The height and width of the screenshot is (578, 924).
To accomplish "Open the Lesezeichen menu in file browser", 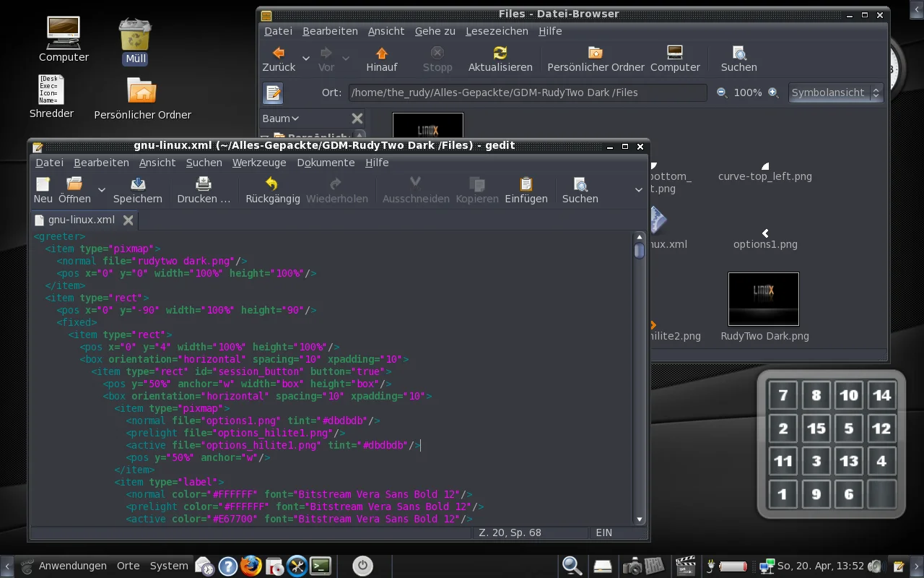I will click(497, 31).
